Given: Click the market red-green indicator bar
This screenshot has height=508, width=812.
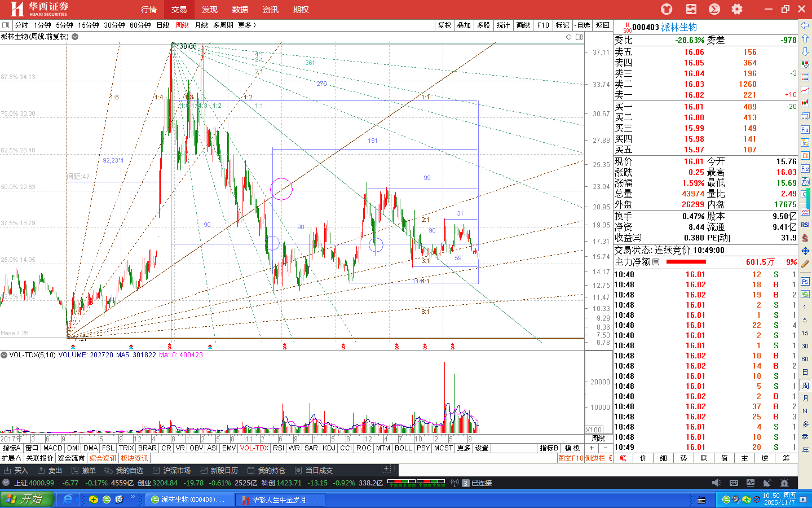Looking at the screenshot, I should coord(416,483).
